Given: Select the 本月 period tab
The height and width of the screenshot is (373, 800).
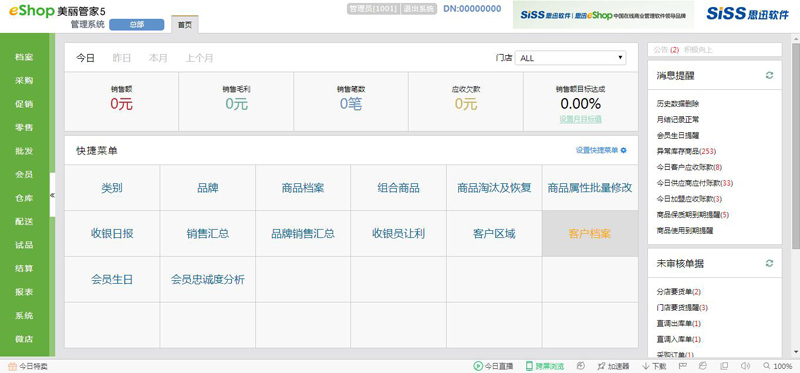Looking at the screenshot, I should [158, 58].
